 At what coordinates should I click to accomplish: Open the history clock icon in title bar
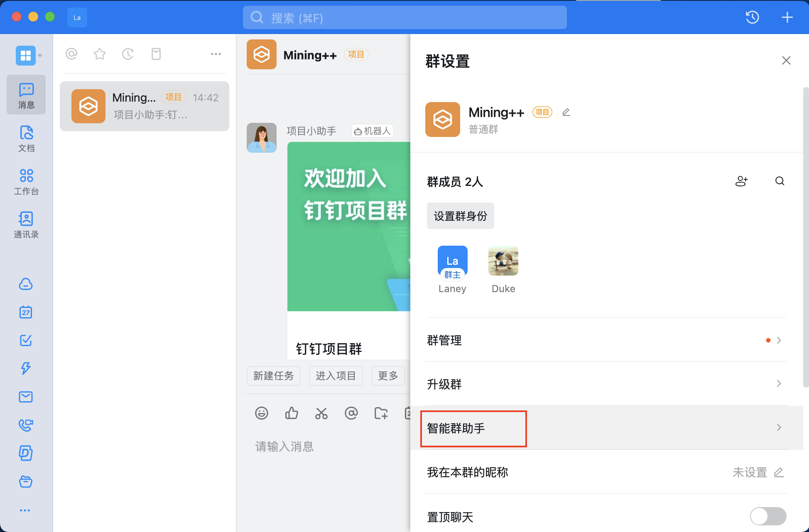pos(752,17)
